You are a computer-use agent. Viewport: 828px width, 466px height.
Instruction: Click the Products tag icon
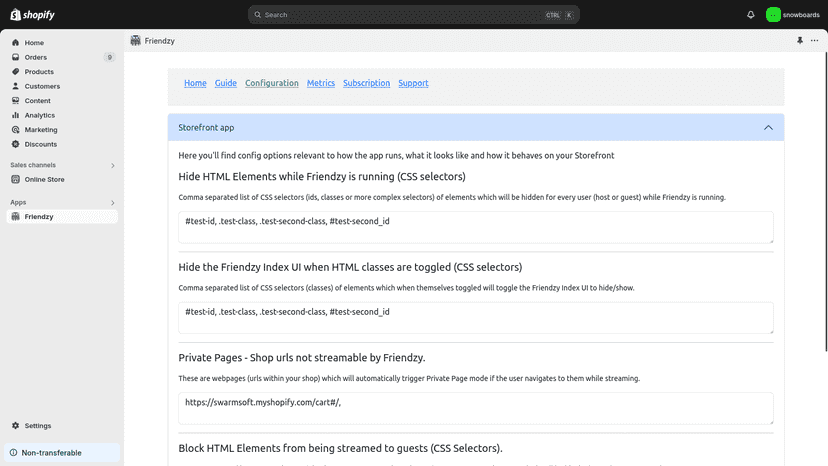coord(15,72)
